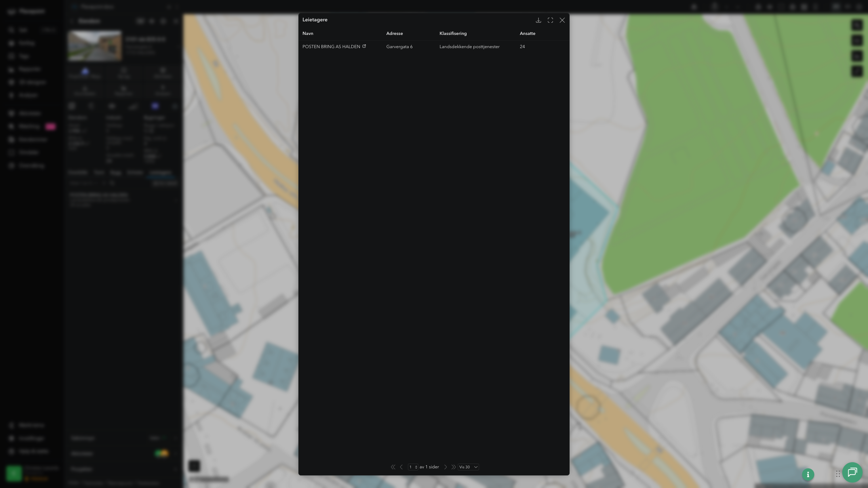Sort tenants by the Ansatte column
The height and width of the screenshot is (488, 868).
(x=528, y=34)
